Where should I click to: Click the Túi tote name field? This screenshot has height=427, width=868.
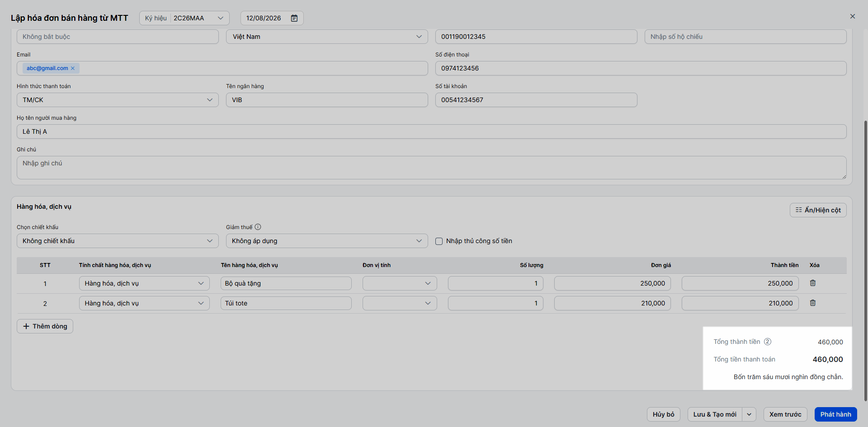pos(286,303)
